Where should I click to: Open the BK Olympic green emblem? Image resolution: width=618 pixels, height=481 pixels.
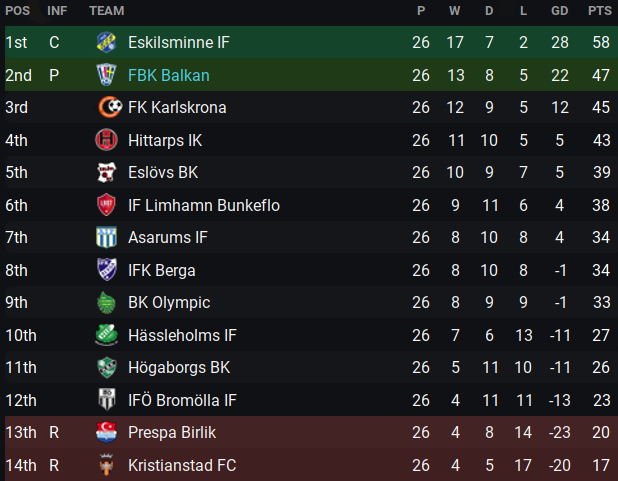tap(106, 302)
